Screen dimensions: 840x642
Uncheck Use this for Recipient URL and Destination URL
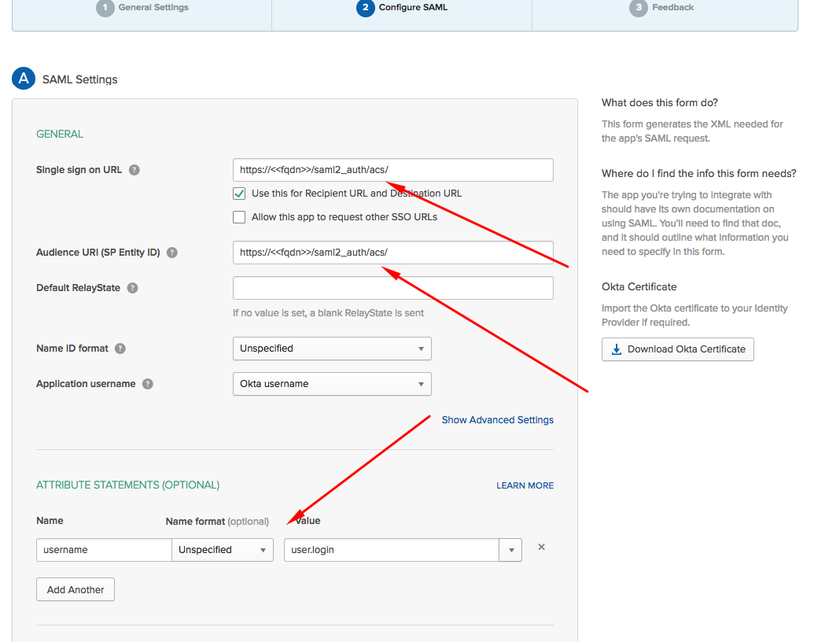click(238, 193)
